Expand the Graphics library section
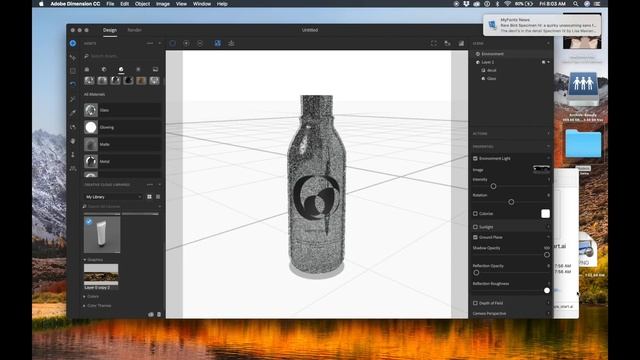This screenshot has width=640, height=360. 84,260
